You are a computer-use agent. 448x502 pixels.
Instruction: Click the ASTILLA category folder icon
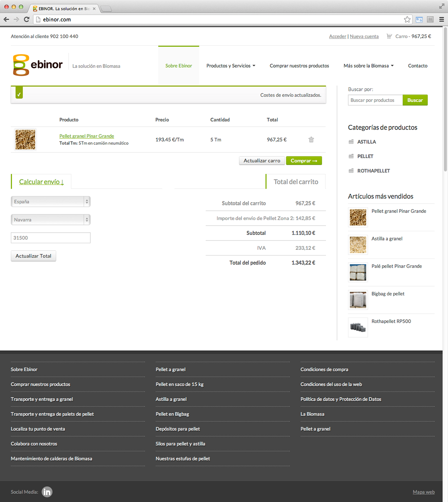(351, 142)
